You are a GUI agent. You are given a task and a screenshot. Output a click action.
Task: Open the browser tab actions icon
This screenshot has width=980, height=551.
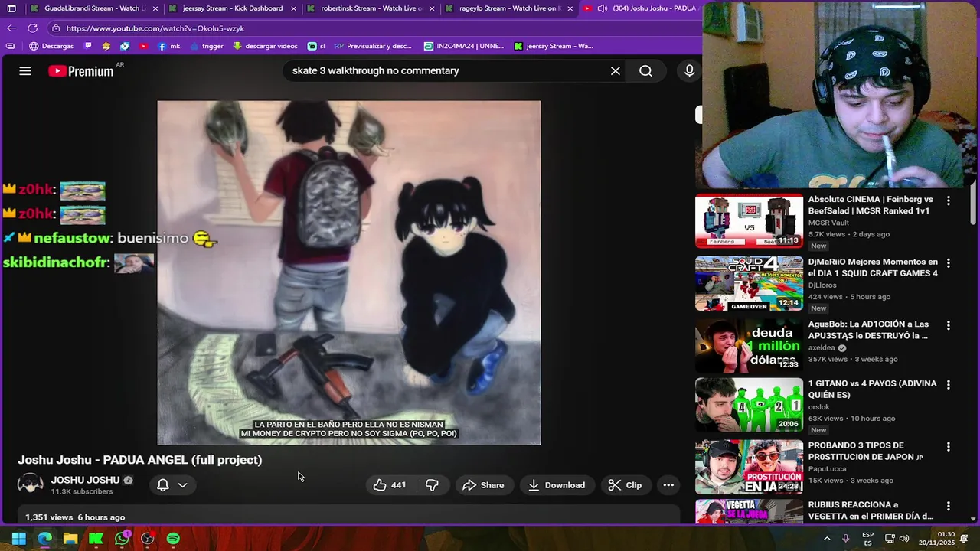11,8
